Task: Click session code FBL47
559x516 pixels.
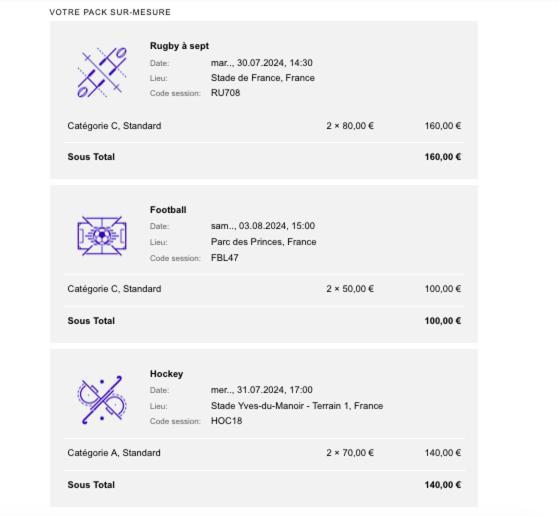Action: pos(225,258)
